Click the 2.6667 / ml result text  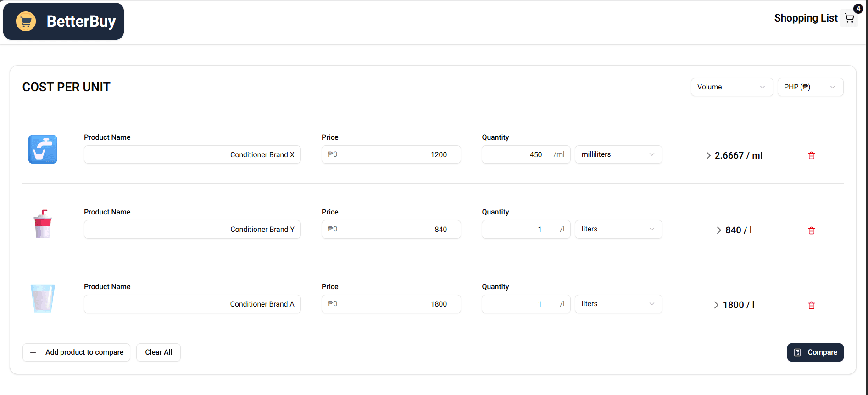[738, 156]
